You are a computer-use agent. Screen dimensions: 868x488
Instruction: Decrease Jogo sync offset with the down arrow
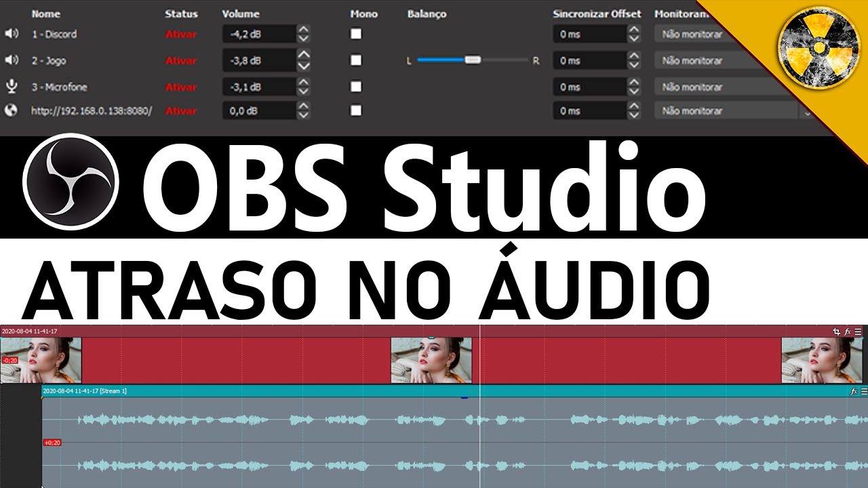click(634, 65)
